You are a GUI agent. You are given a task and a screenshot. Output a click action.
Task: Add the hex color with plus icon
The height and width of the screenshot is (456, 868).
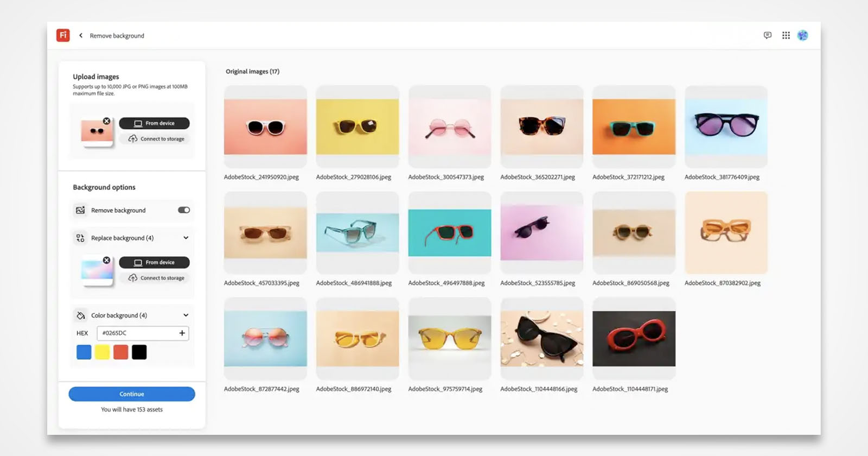(182, 333)
